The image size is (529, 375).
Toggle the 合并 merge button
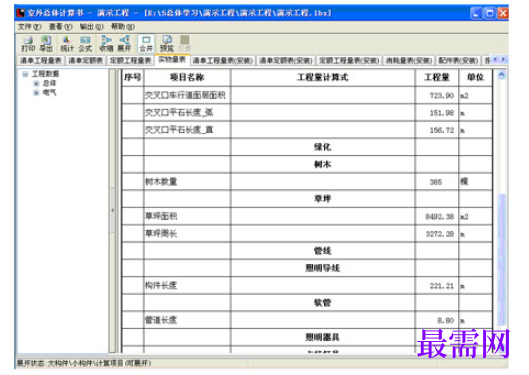point(146,44)
